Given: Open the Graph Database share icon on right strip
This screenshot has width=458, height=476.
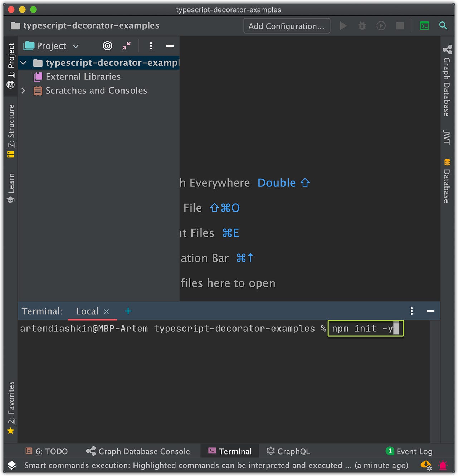Looking at the screenshot, I should coord(447,50).
